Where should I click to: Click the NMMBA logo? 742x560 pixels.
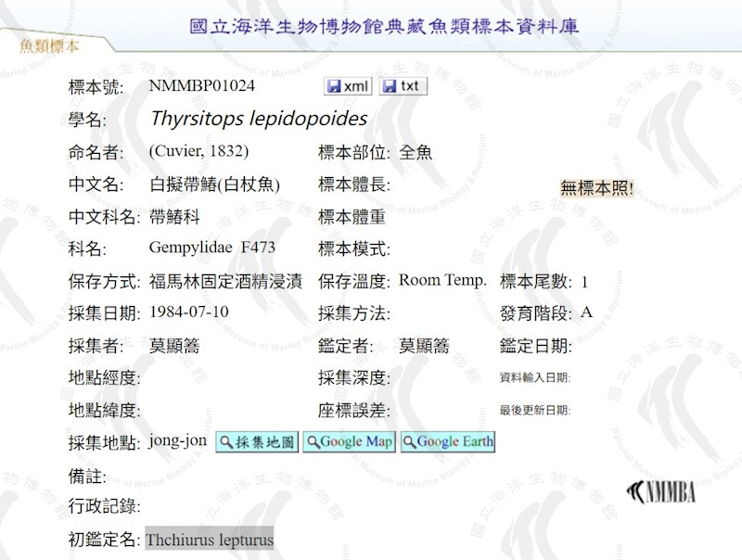661,492
